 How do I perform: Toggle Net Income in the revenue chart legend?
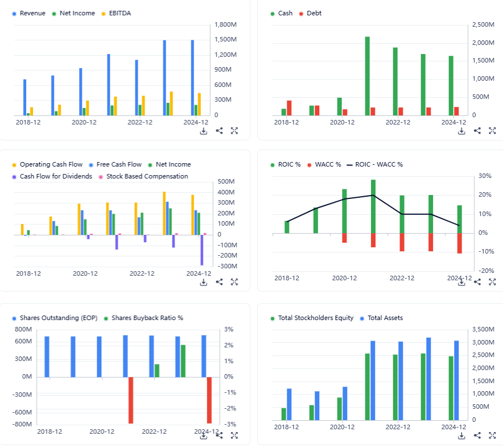pyautogui.click(x=73, y=14)
